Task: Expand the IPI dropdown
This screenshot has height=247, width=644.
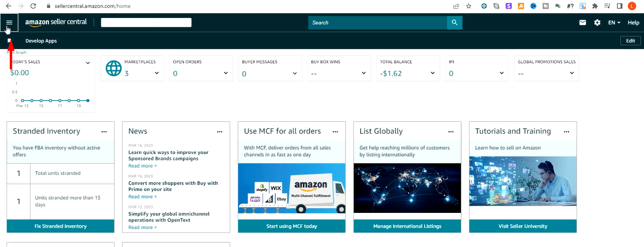Action: [502, 73]
